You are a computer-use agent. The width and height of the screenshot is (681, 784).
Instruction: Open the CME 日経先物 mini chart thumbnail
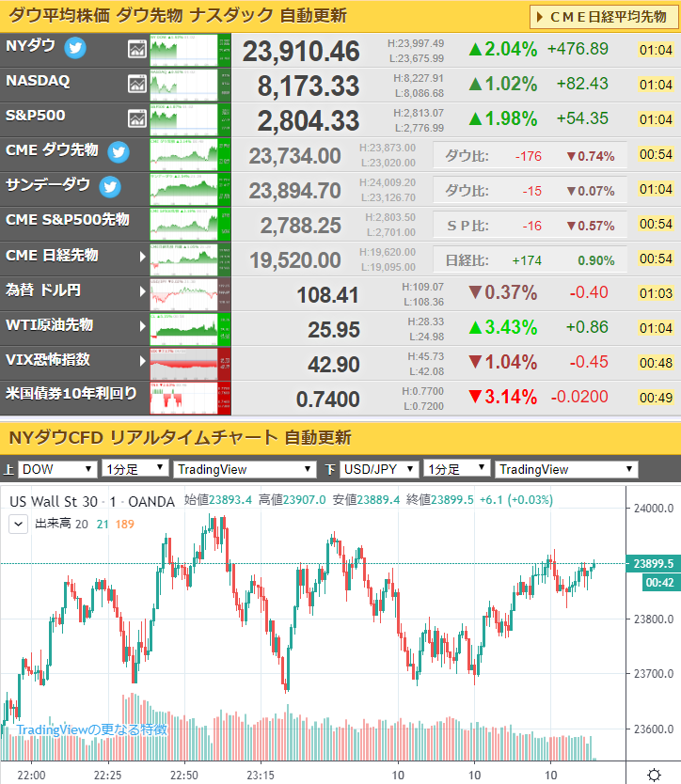(190, 259)
